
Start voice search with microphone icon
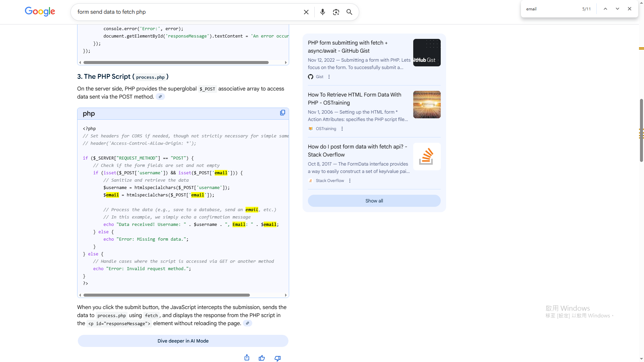coord(322,12)
